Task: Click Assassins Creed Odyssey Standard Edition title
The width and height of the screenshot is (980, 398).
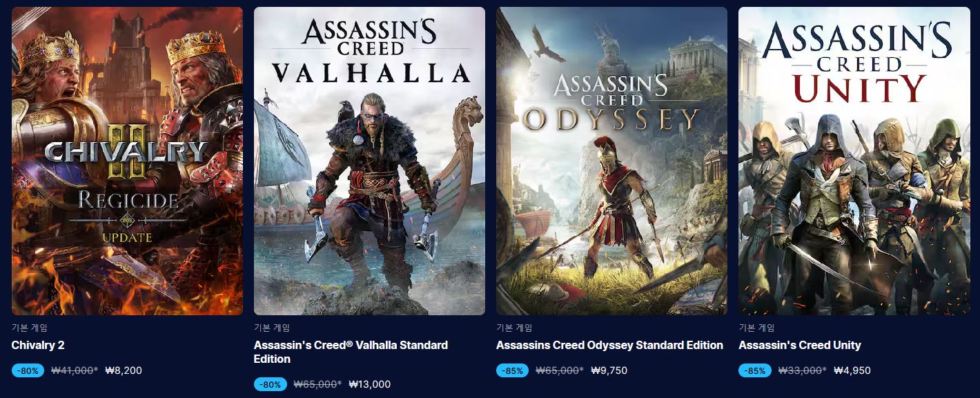Action: [x=609, y=345]
